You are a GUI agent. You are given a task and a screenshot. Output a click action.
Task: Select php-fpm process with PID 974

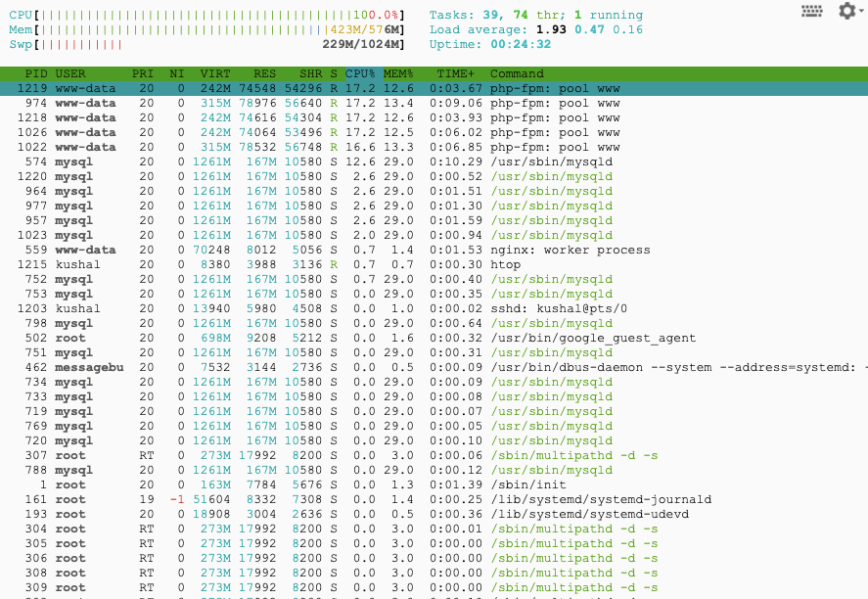(x=434, y=103)
